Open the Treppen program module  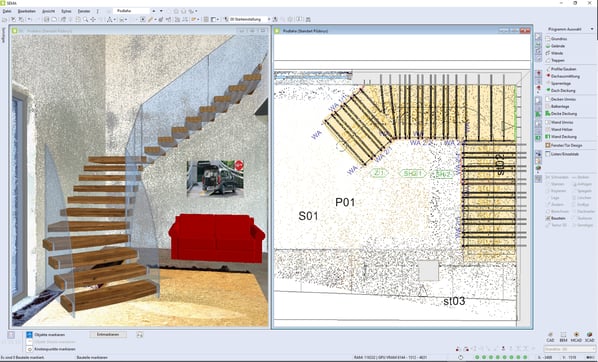pos(557,60)
